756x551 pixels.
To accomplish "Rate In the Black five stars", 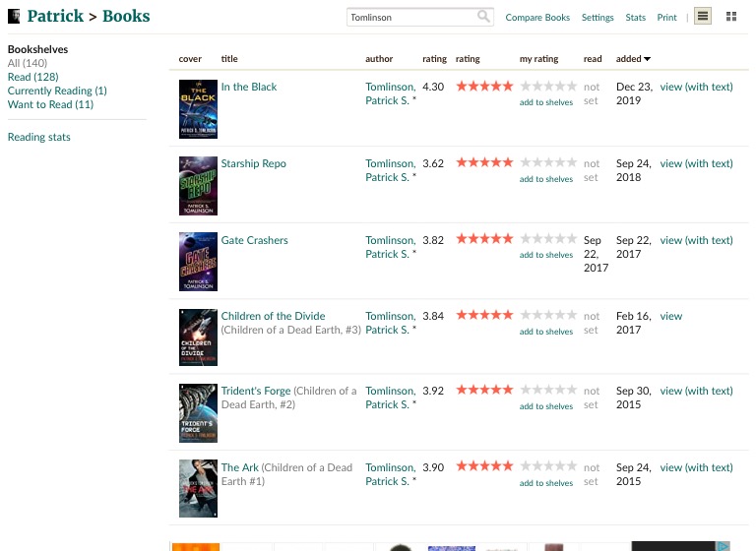I will pos(571,87).
